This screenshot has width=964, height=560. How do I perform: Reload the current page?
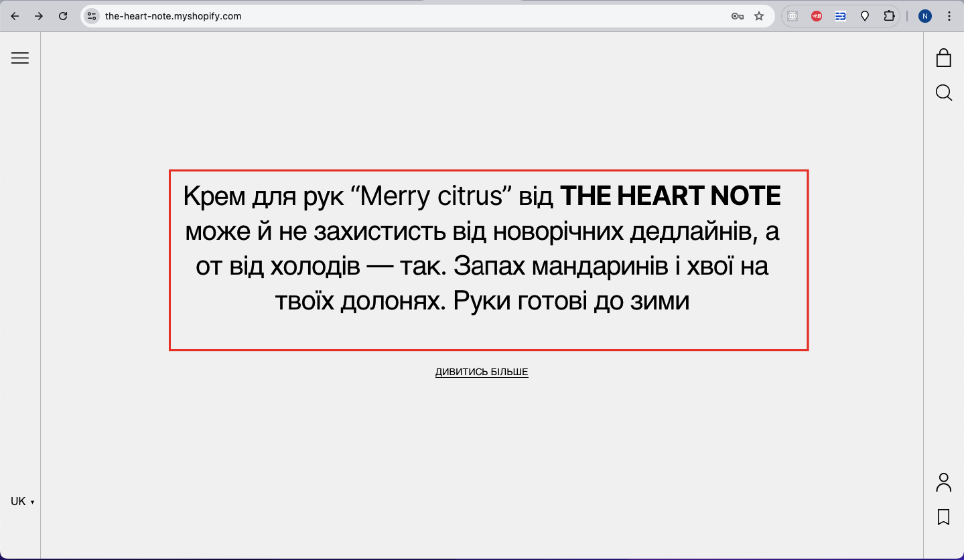[63, 16]
